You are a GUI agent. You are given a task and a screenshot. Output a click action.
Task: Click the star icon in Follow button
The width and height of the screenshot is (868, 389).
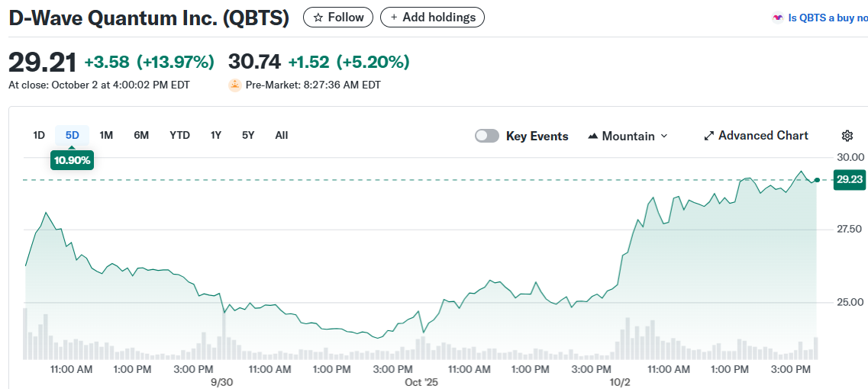(318, 18)
